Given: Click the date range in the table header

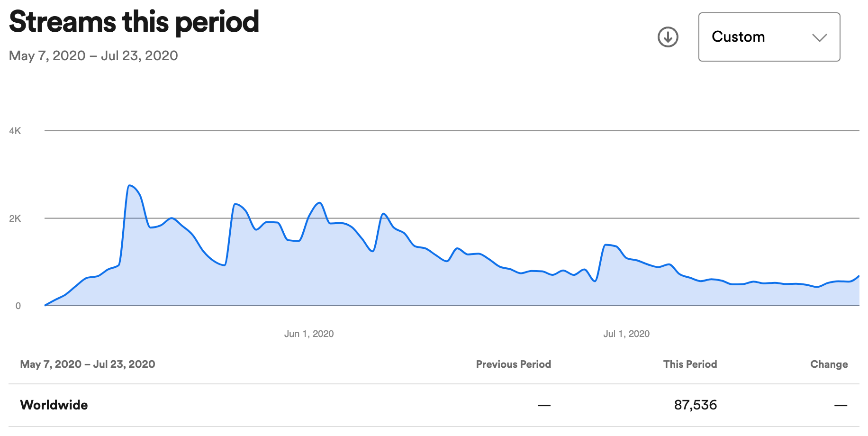Looking at the screenshot, I should pos(88,364).
